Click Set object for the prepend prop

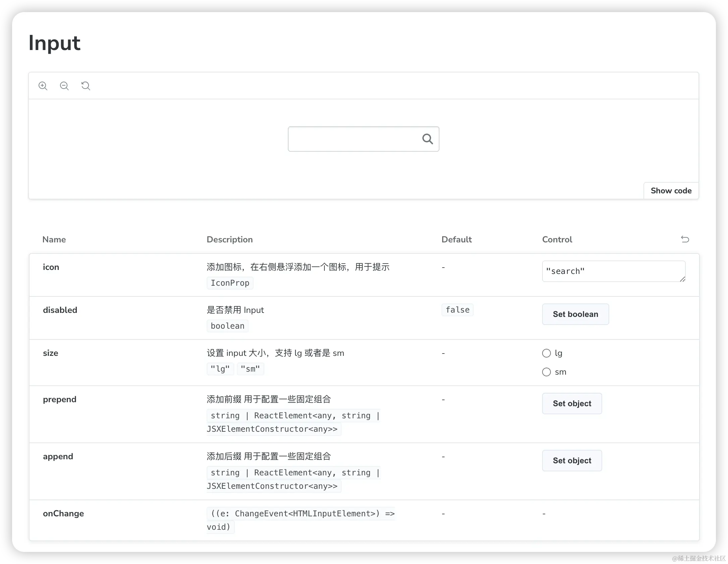tap(572, 404)
